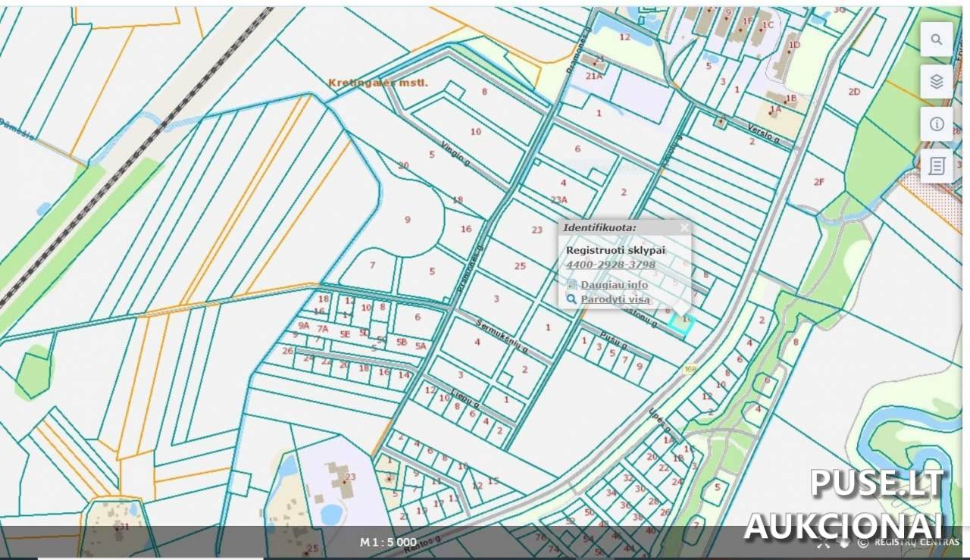The image size is (970, 560).
Task: Select parcel labeled 1D
Action: coord(794,45)
